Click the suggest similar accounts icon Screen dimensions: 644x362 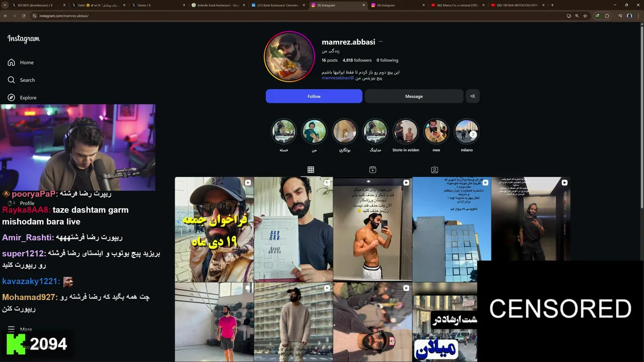click(x=472, y=96)
